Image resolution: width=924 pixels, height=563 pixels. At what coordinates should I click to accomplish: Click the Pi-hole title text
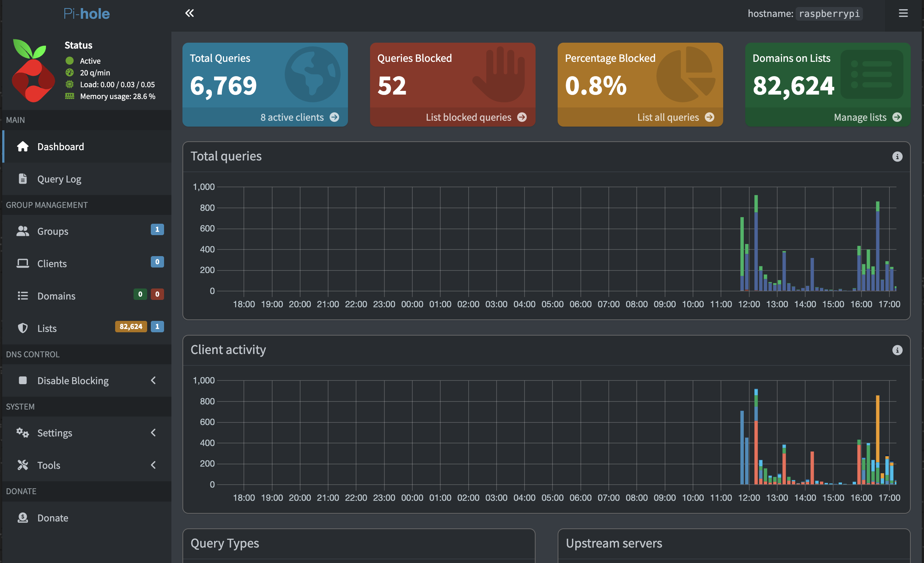click(86, 14)
